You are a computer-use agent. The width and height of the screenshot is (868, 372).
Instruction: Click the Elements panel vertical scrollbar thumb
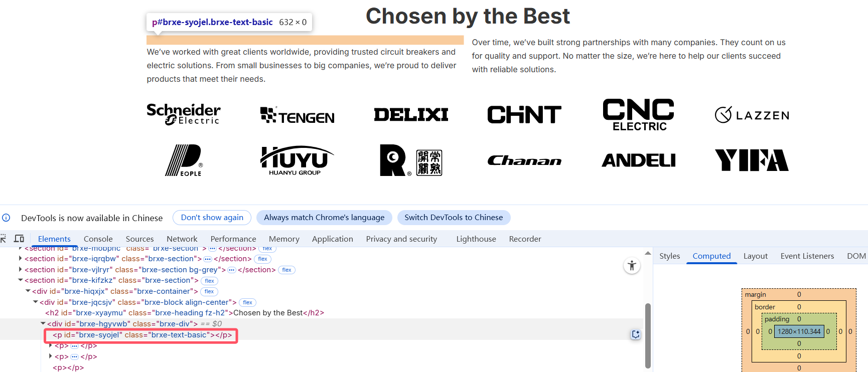tap(648, 335)
